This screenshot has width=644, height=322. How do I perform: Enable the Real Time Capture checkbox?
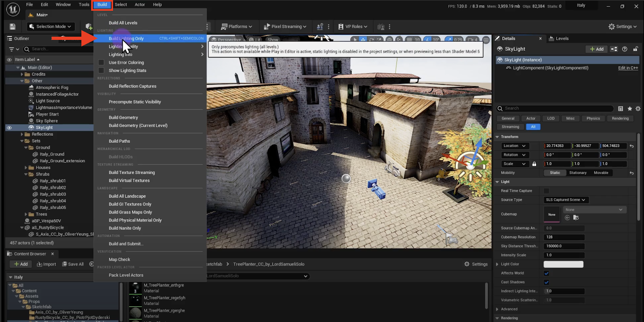(546, 191)
